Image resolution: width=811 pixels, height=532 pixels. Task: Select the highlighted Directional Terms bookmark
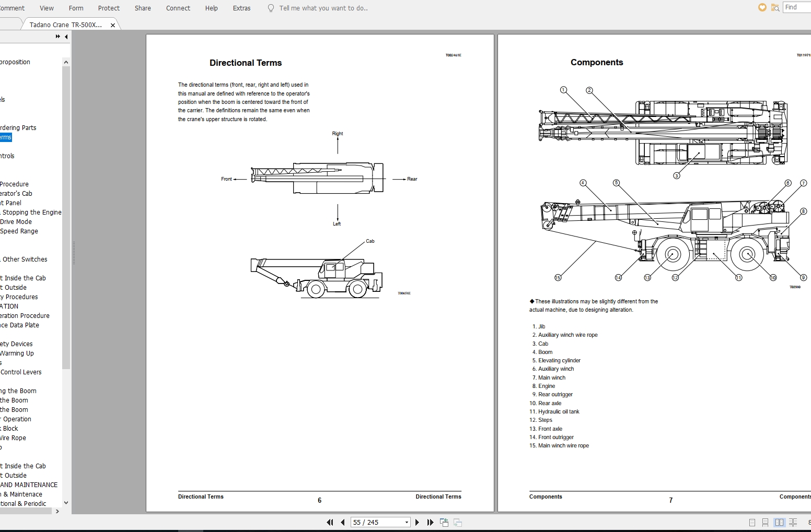click(5, 137)
